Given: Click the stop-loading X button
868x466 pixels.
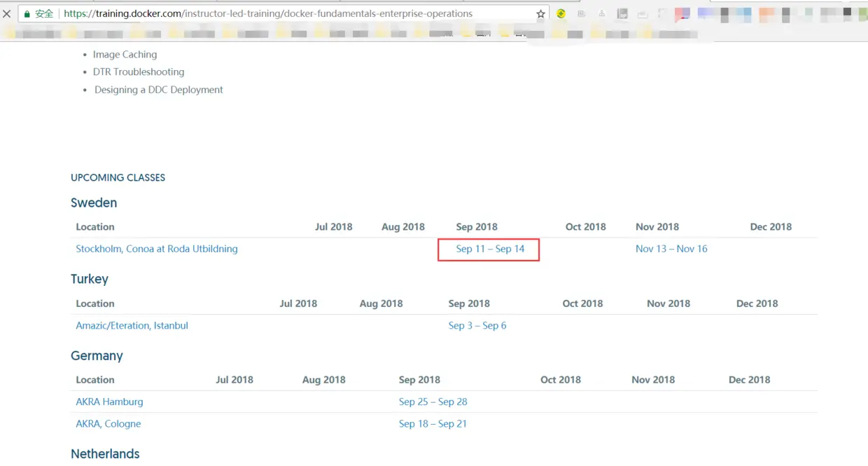Looking at the screenshot, I should pyautogui.click(x=6, y=14).
